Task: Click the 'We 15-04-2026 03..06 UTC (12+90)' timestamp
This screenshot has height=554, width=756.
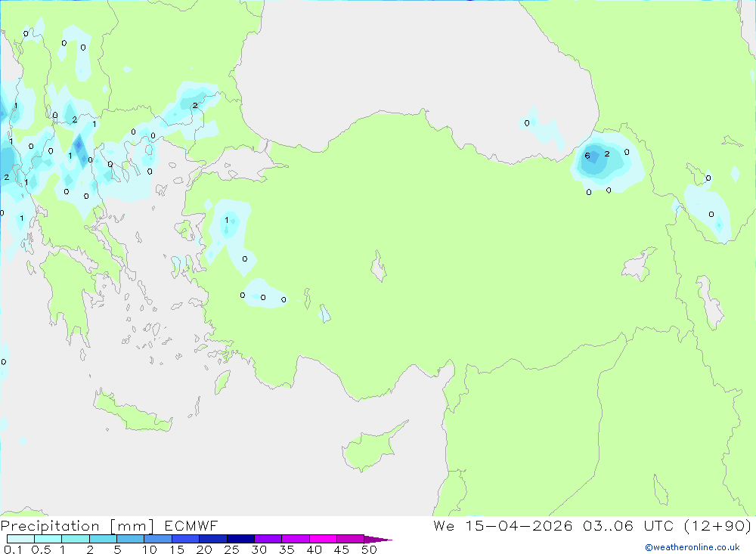Action: pos(593,525)
